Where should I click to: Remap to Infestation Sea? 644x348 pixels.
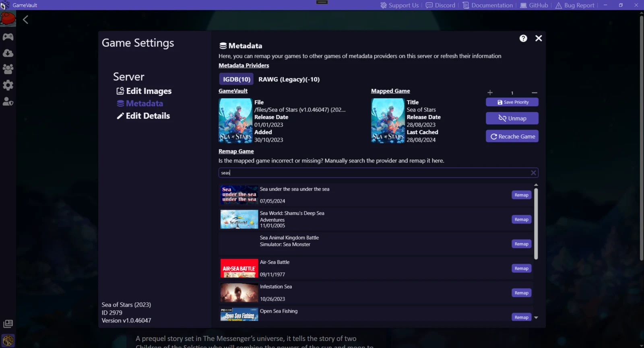pos(521,293)
